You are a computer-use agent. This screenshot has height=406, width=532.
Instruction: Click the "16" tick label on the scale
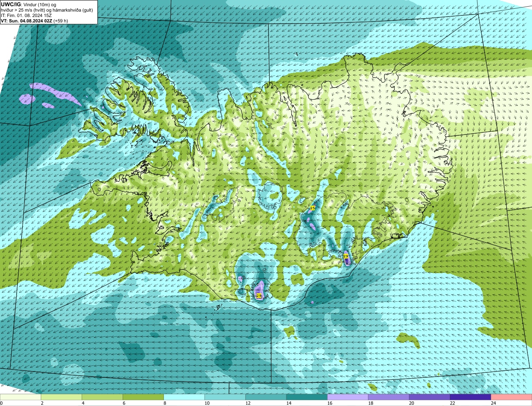pos(330,403)
